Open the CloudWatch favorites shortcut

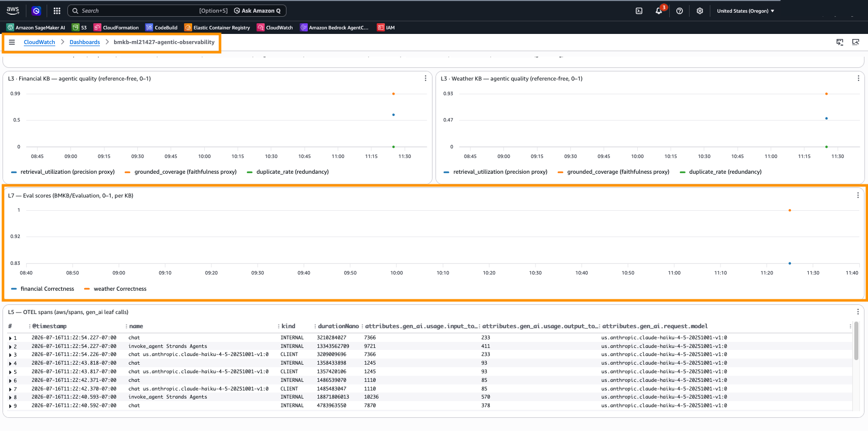(275, 27)
